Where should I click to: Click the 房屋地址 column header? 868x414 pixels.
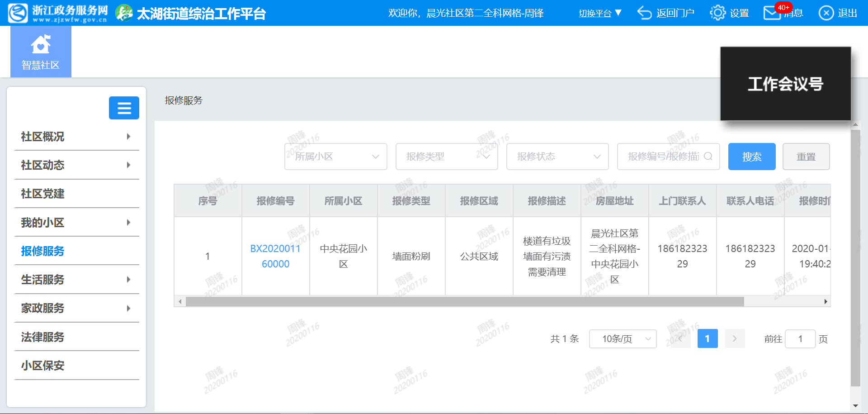click(x=615, y=200)
